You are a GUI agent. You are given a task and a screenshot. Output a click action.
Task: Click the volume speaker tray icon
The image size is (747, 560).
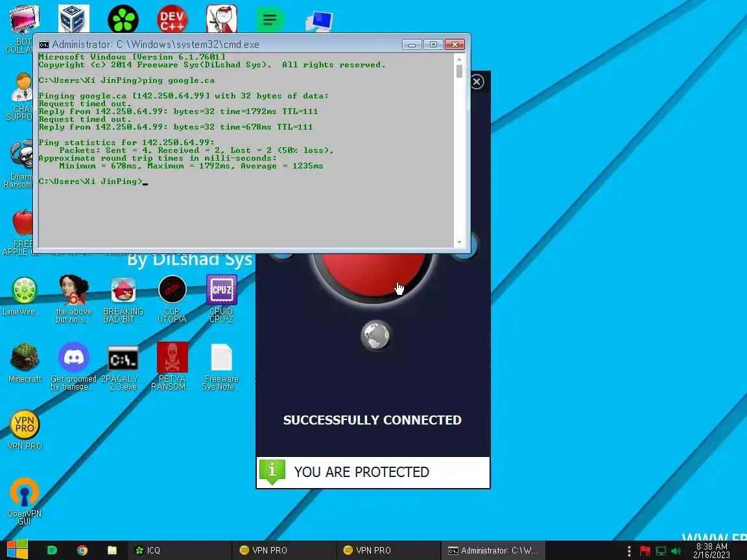point(676,552)
